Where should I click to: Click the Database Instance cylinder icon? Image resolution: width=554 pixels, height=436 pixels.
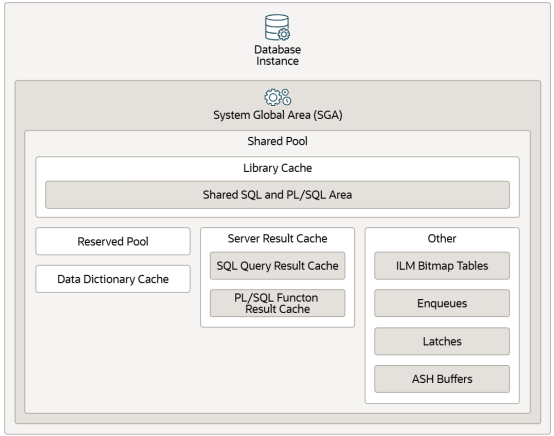coord(277,27)
